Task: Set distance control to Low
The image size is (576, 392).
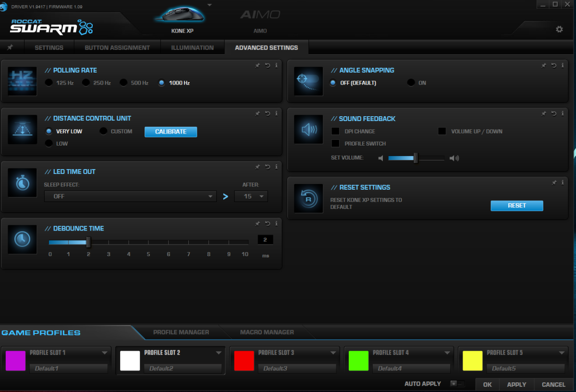Action: coord(49,143)
